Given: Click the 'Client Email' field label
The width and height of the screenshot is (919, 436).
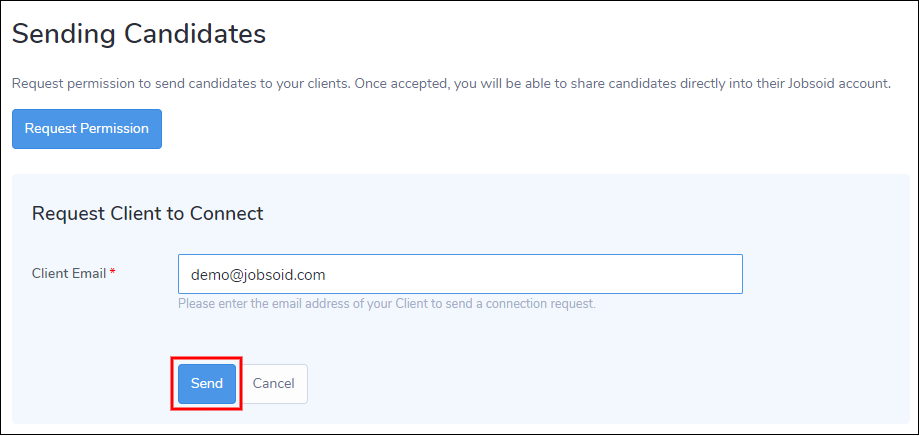Looking at the screenshot, I should pyautogui.click(x=68, y=273).
